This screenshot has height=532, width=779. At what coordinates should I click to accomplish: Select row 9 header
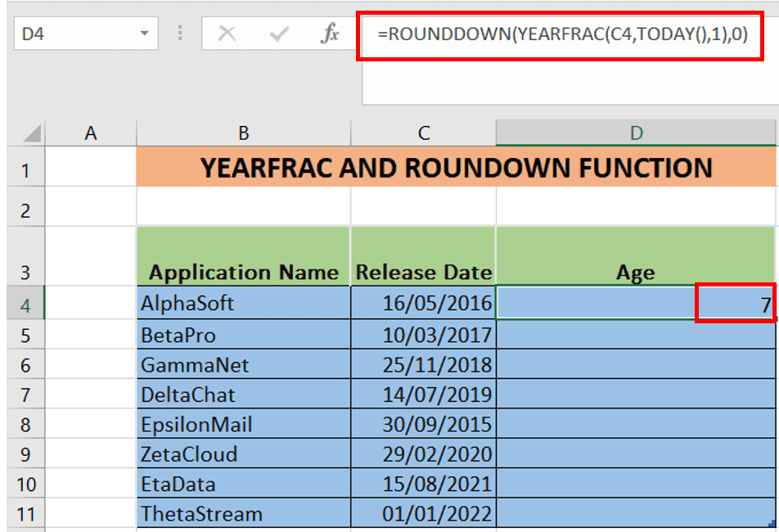(x=26, y=453)
